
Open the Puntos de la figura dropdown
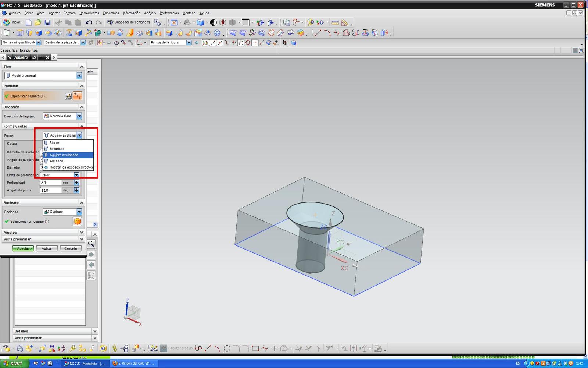pos(189,43)
